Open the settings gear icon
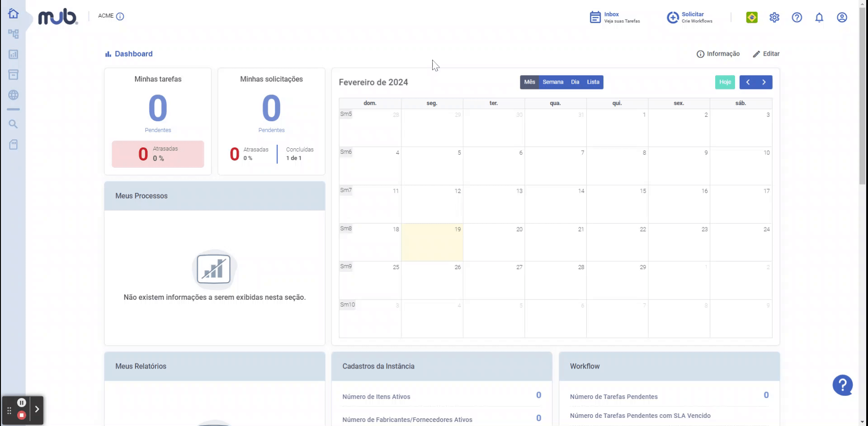Image resolution: width=868 pixels, height=426 pixels. 774,17
